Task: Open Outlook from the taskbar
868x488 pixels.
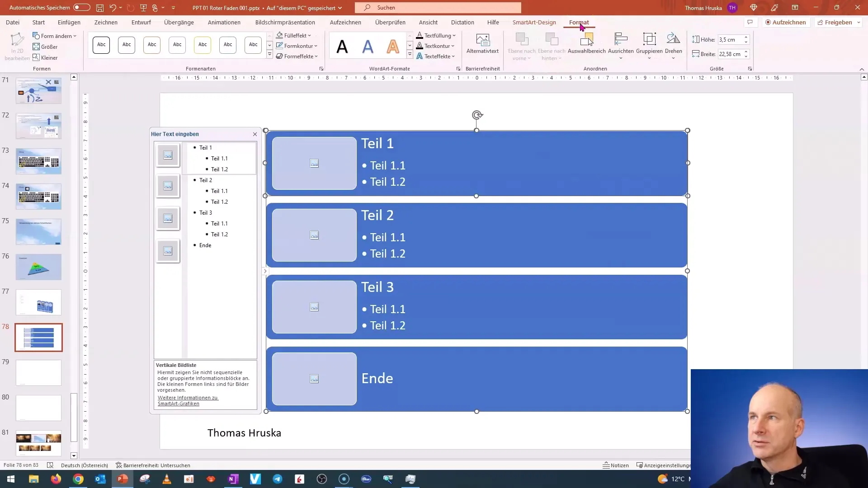Action: [x=100, y=479]
